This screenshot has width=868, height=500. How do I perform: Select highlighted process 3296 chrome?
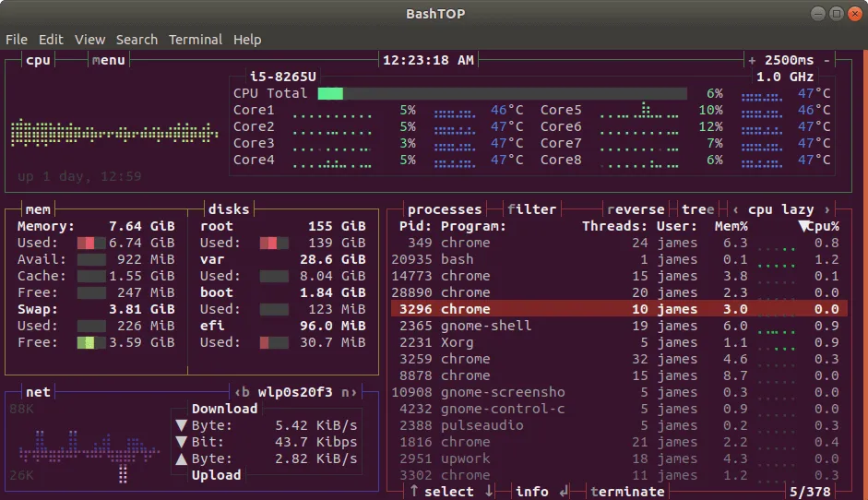point(619,309)
